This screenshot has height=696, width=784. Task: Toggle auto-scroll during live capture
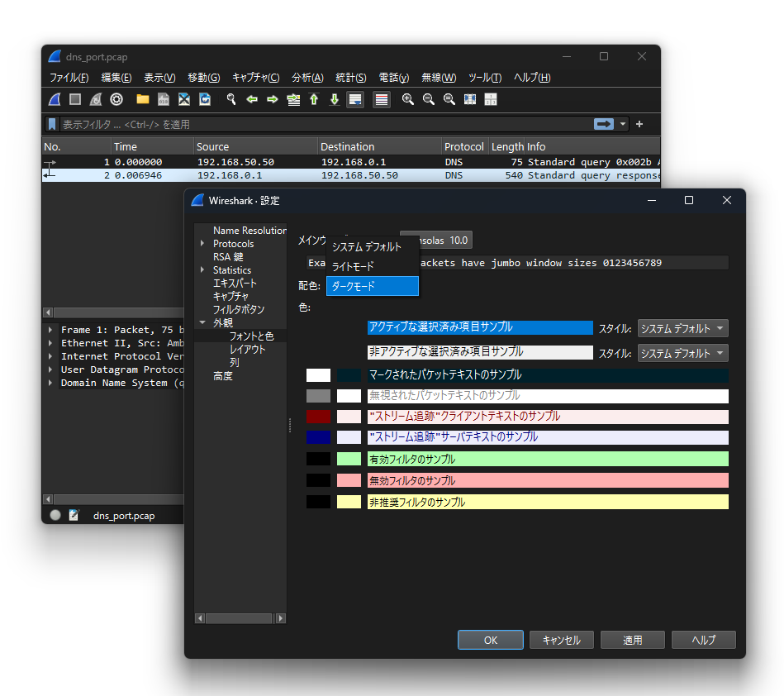point(355,99)
